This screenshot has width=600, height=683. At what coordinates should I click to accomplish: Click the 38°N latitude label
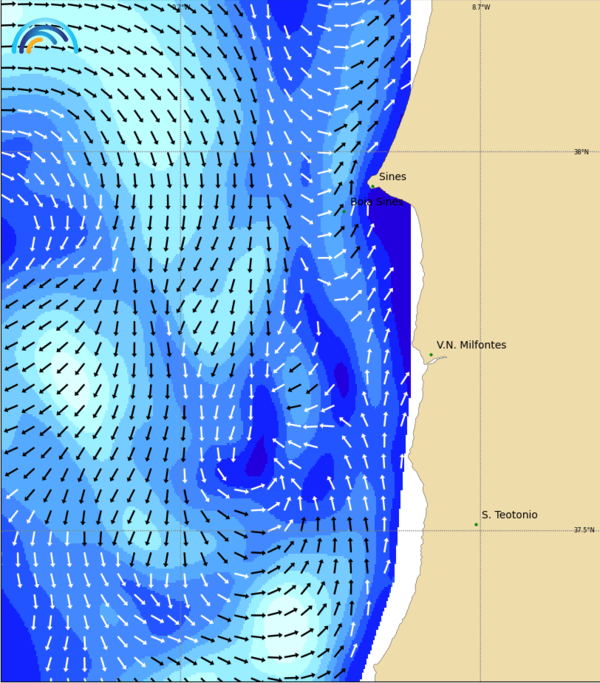point(580,152)
